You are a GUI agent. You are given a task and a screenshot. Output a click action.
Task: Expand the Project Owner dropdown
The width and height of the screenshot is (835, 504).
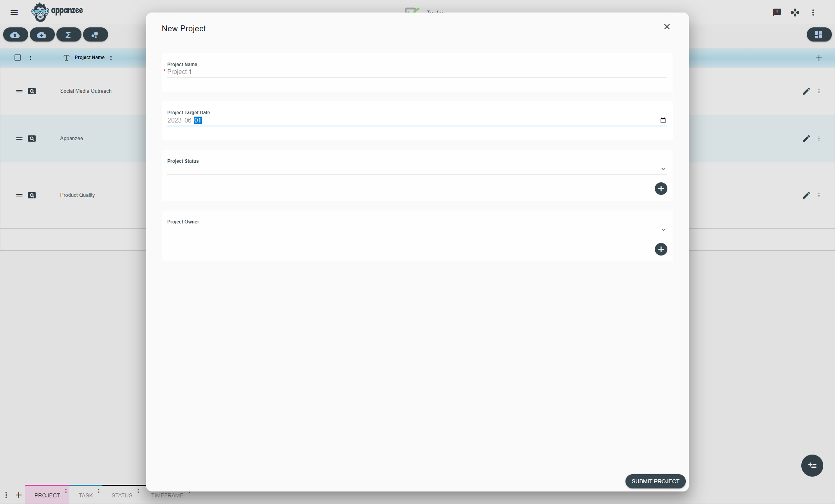click(417, 230)
